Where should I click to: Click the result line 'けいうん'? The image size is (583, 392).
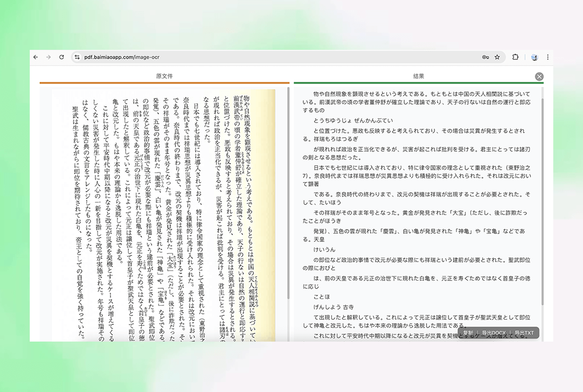tap(324, 249)
